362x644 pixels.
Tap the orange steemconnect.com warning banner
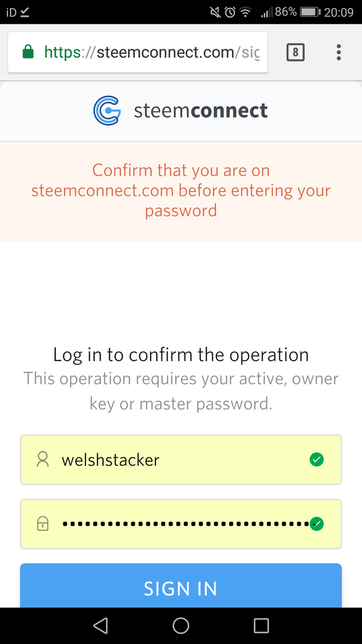point(181,191)
